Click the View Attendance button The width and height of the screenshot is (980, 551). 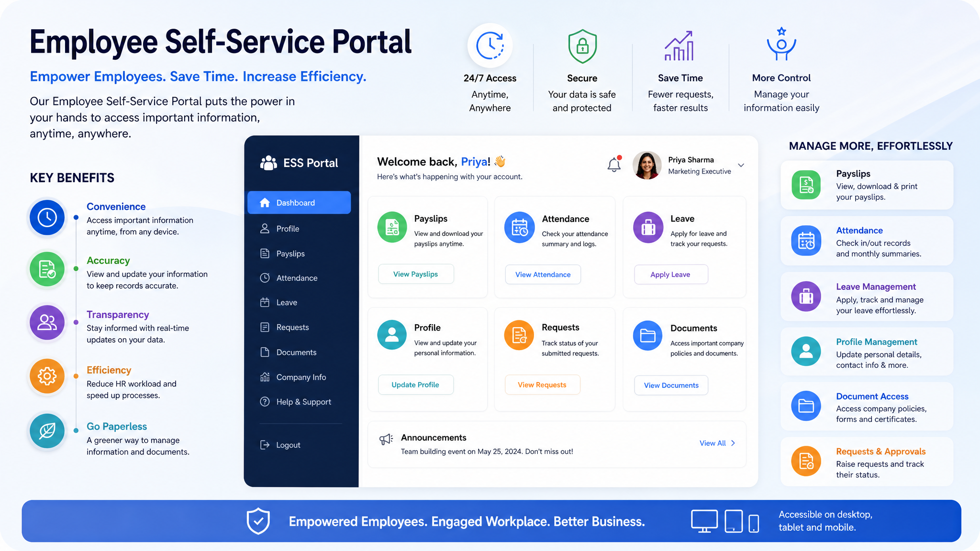543,275
